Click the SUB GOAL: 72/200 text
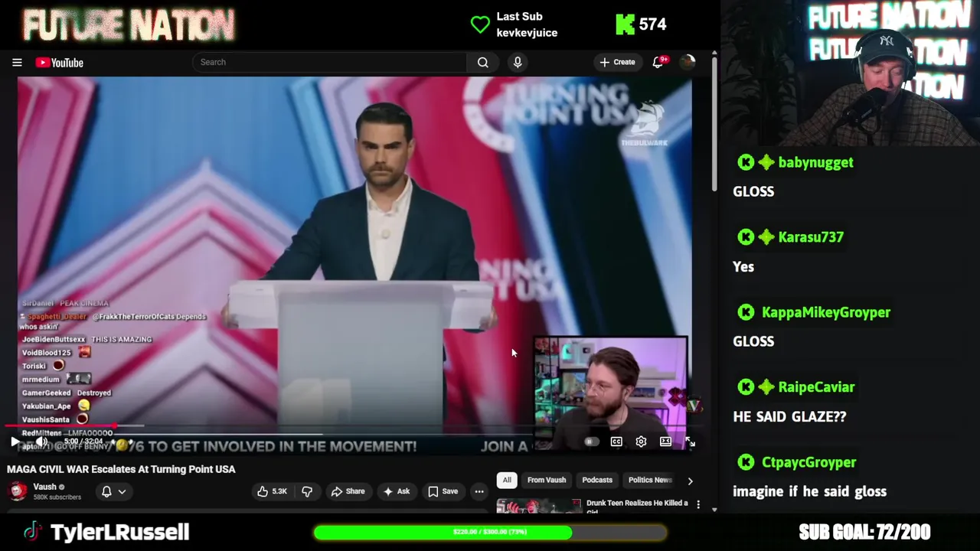 864,532
